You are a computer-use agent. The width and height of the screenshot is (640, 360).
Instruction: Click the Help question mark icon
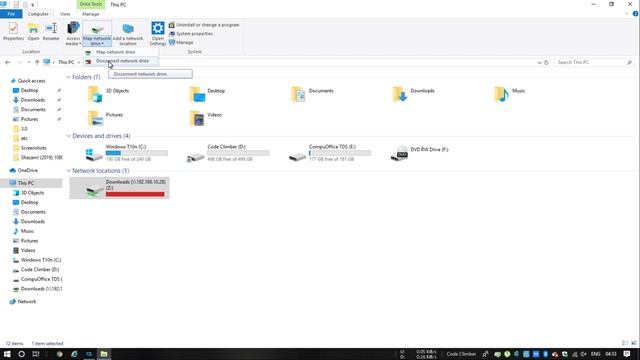point(635,14)
